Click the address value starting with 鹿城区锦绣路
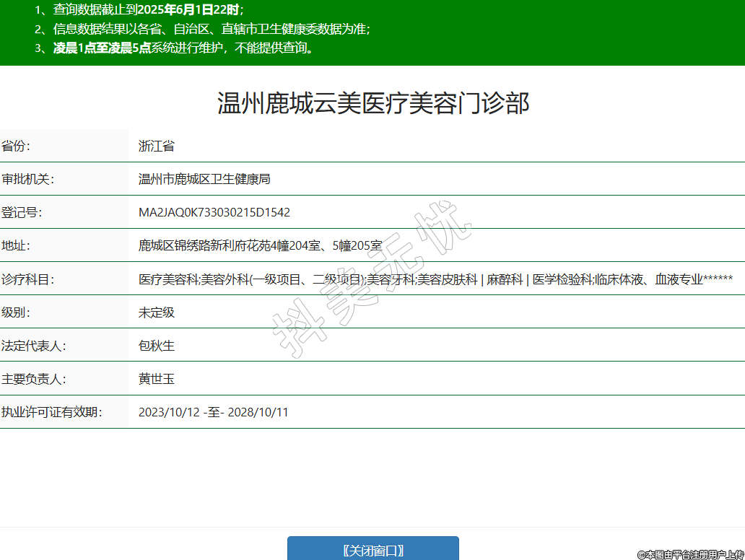 (260, 245)
